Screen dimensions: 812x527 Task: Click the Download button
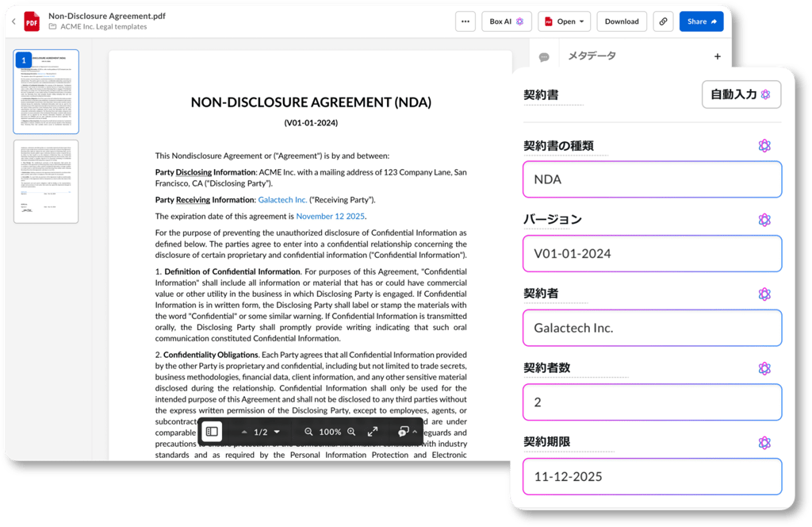pyautogui.click(x=622, y=21)
